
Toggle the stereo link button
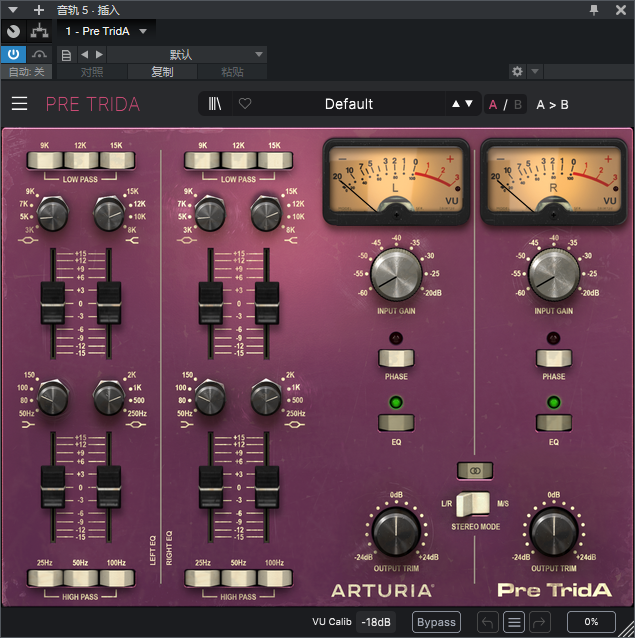[475, 471]
